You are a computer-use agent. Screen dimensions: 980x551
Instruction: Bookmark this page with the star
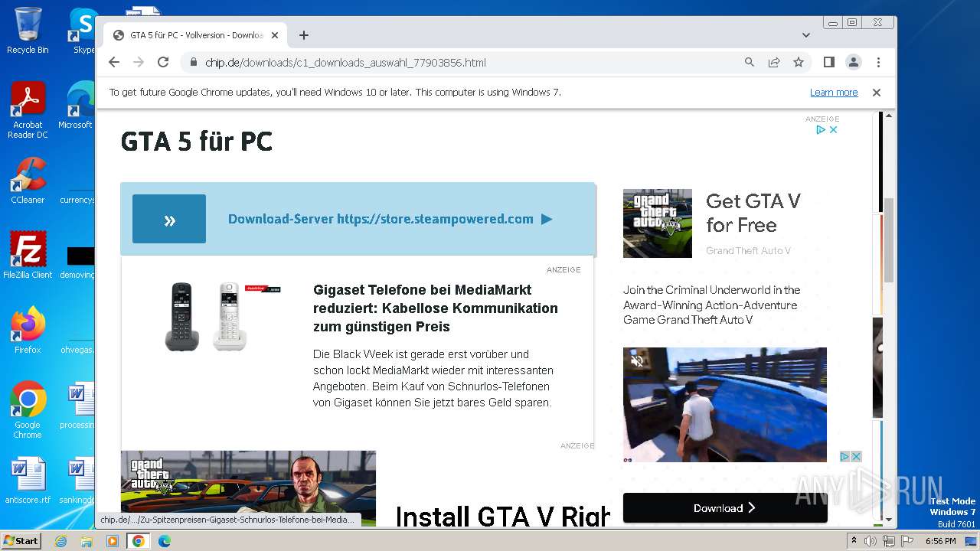pyautogui.click(x=799, y=62)
